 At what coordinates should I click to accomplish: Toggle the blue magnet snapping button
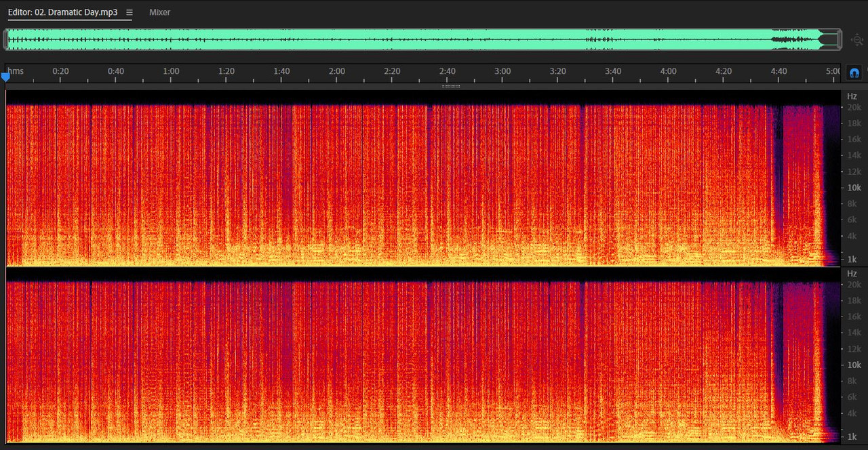coord(854,73)
